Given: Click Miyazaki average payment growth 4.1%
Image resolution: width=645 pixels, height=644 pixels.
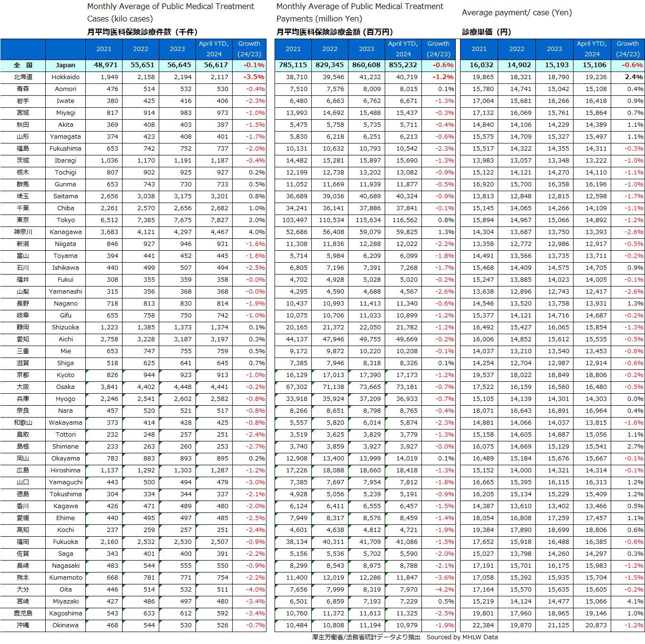Looking at the screenshot, I should point(628,602).
